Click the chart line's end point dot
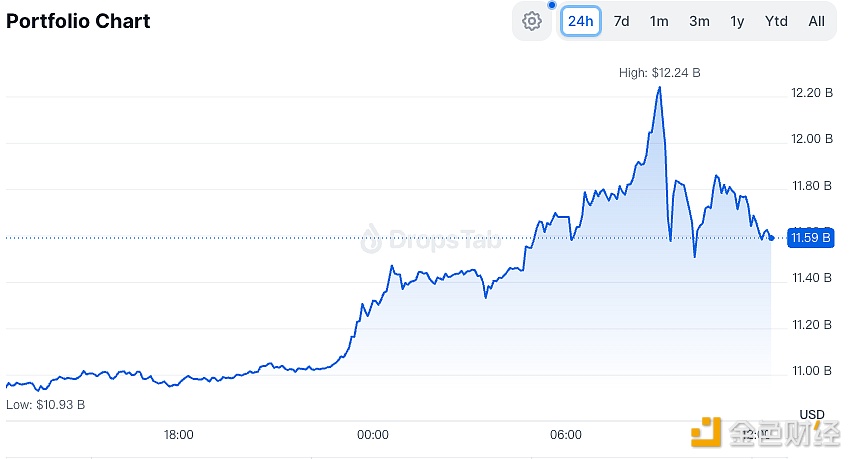The width and height of the screenshot is (852, 459). pos(771,237)
